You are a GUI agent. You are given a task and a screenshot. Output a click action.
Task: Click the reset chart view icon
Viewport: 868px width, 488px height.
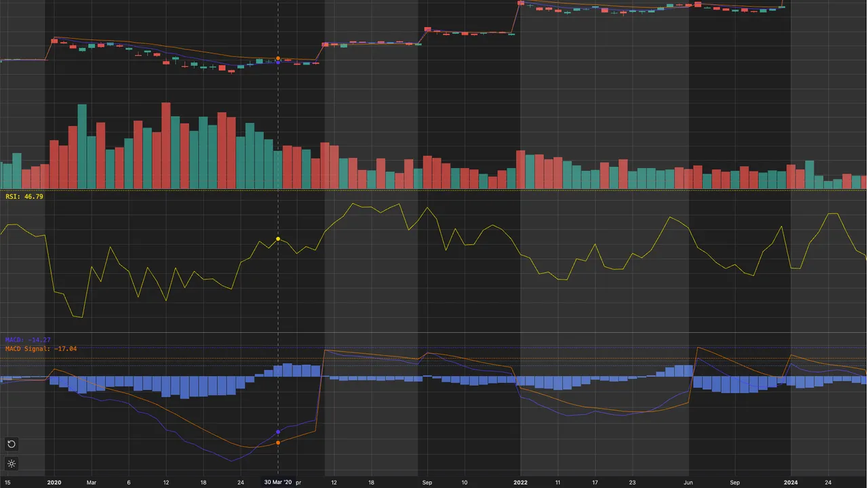click(x=12, y=445)
